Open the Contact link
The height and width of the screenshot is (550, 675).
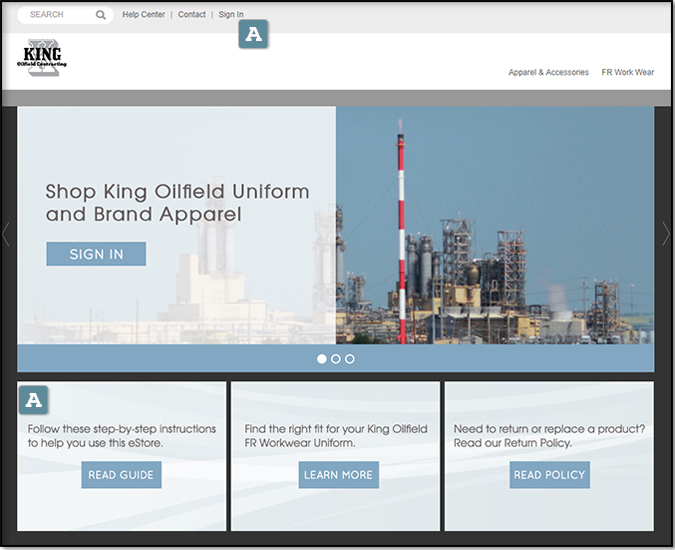click(x=192, y=15)
